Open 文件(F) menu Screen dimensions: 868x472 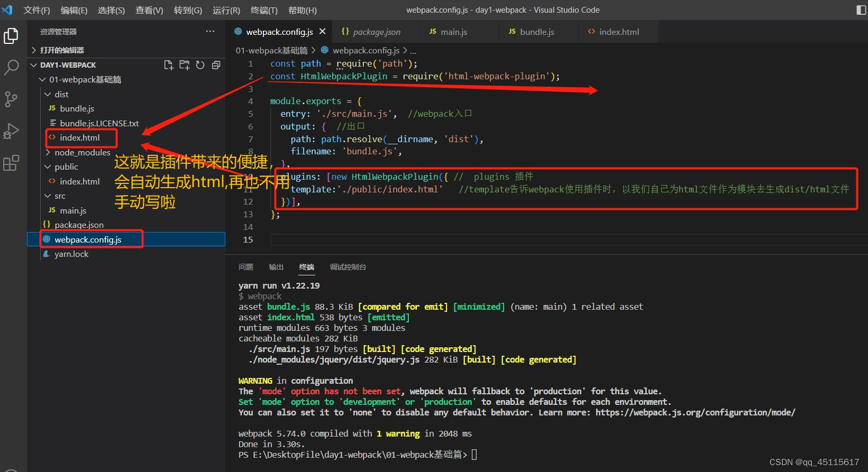tap(37, 10)
